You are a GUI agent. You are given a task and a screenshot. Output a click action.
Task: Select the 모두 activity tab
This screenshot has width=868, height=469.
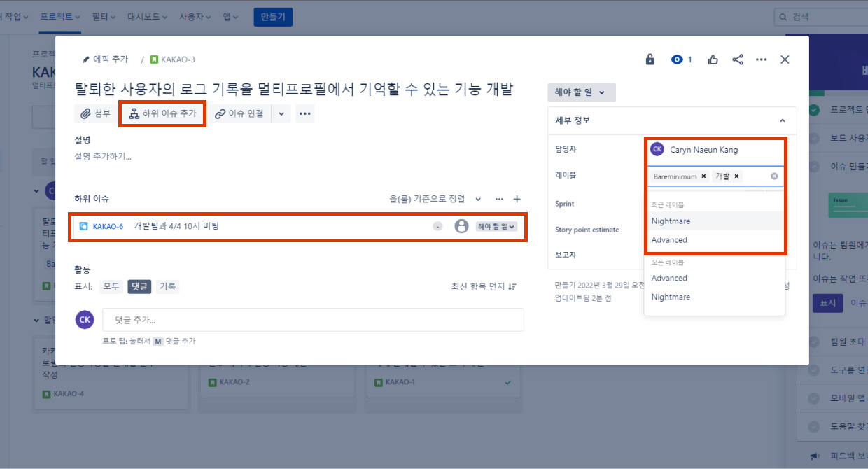pos(111,286)
